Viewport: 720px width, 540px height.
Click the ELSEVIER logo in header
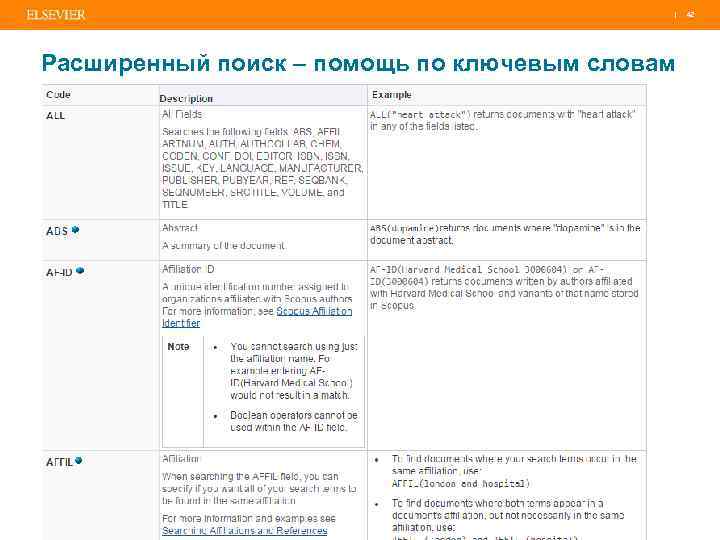[x=56, y=15]
